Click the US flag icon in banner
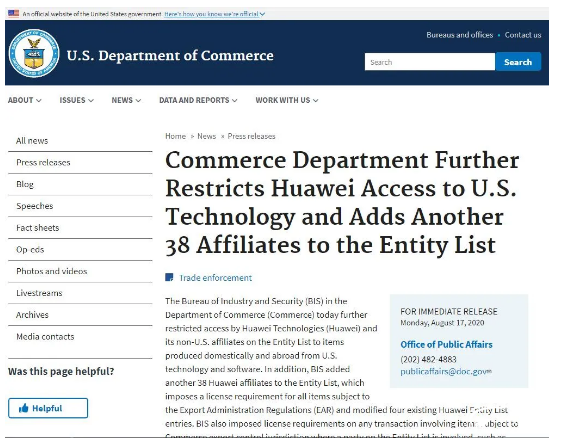The image size is (563, 439). [x=14, y=13]
